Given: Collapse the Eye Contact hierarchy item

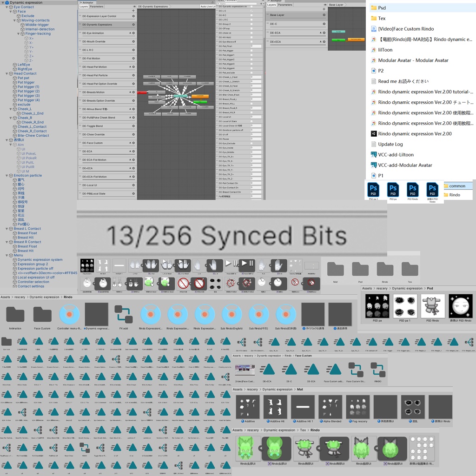Looking at the screenshot, I should pyautogui.click(x=7, y=7).
